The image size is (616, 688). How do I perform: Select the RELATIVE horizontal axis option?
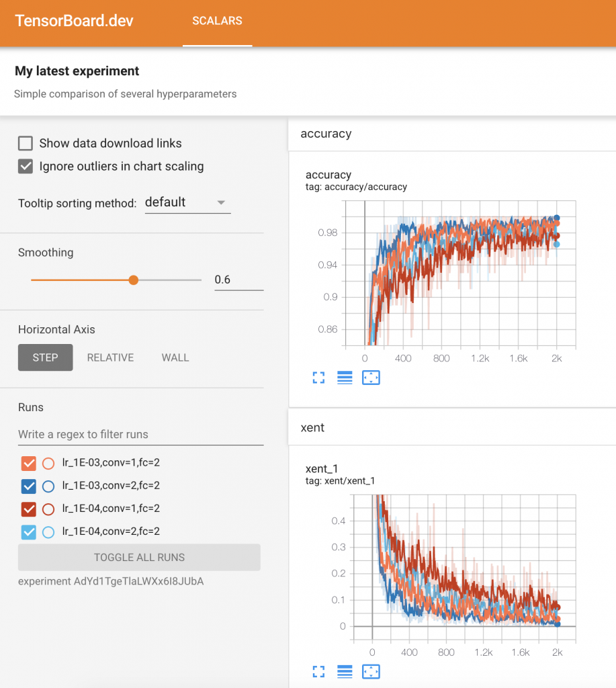point(110,357)
